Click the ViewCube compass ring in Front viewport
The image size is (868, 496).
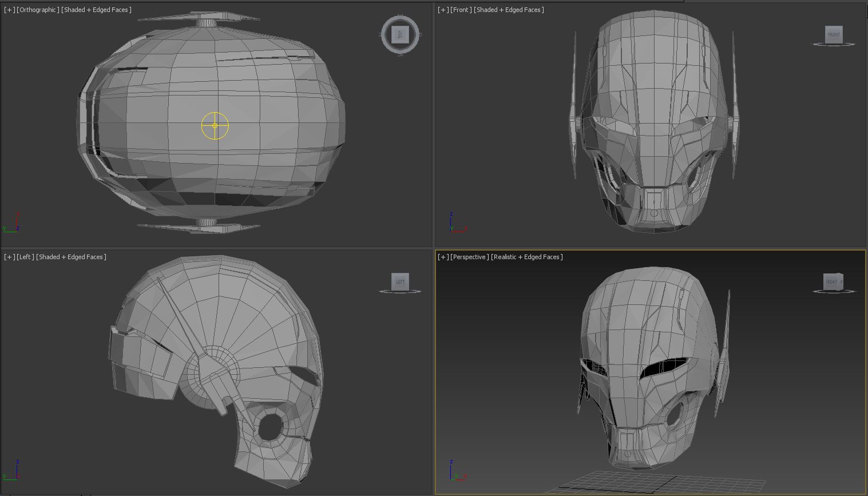[834, 44]
